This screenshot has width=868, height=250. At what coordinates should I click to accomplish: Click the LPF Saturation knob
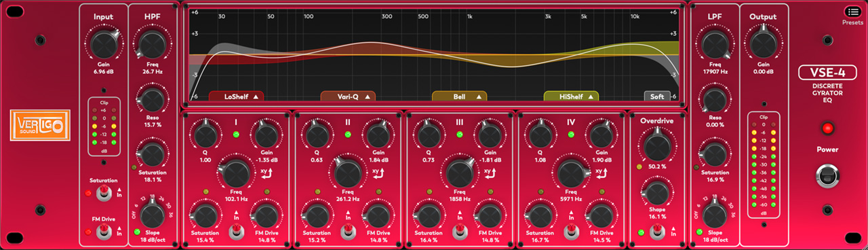pyautogui.click(x=715, y=154)
